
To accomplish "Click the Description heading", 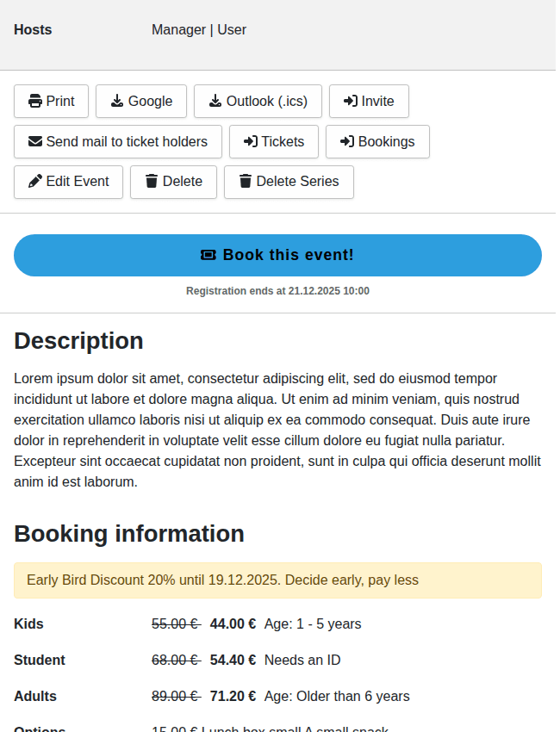I will 78,341.
